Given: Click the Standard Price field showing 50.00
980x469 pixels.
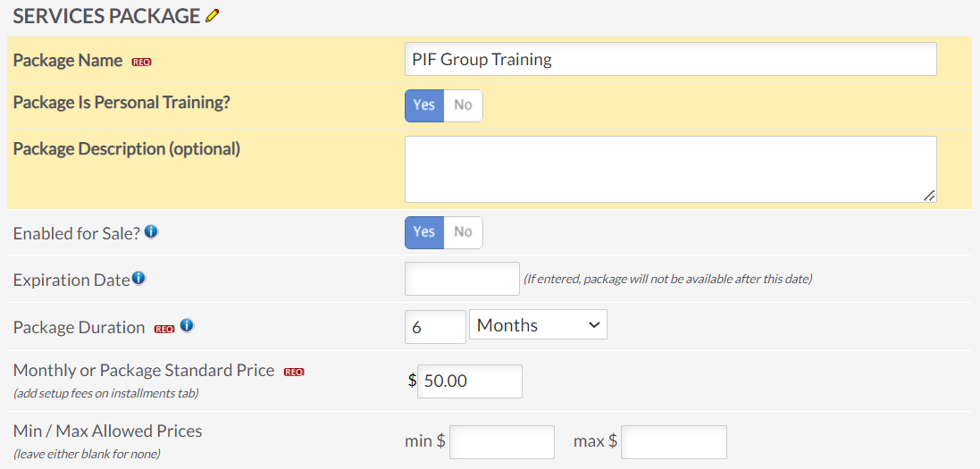Looking at the screenshot, I should tap(469, 381).
